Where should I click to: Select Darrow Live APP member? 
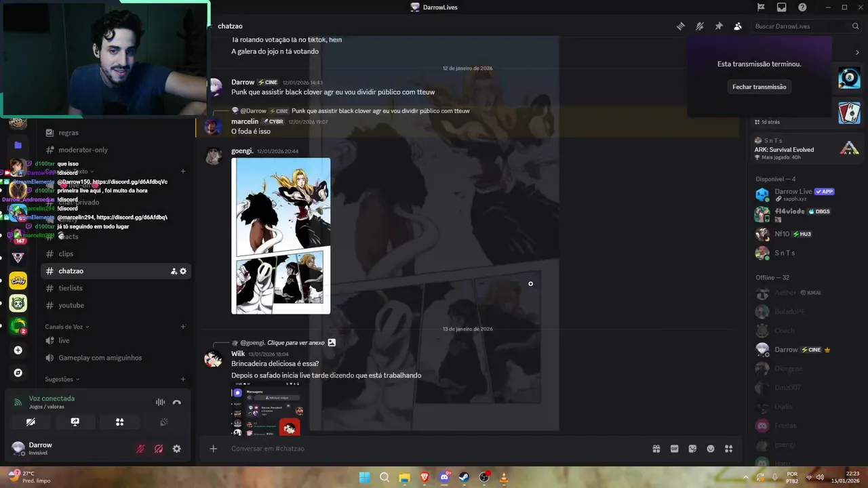pyautogui.click(x=807, y=195)
